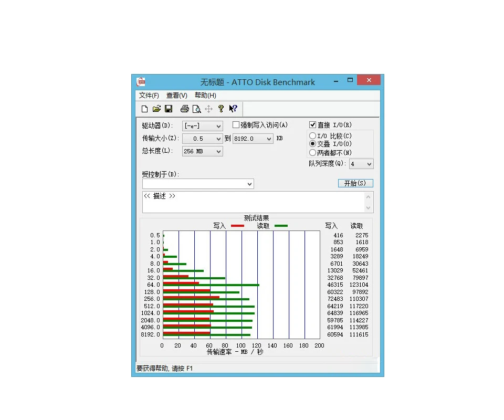Click the 写入 column header over results

click(331, 226)
